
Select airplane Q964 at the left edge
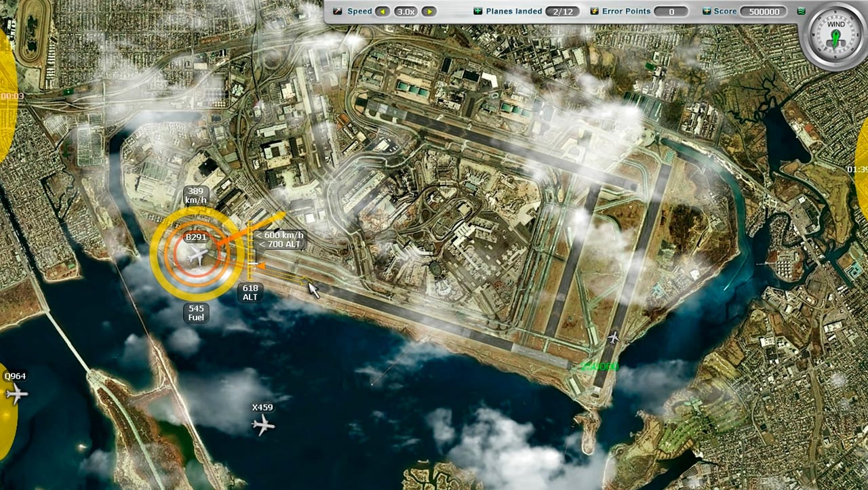(x=15, y=393)
